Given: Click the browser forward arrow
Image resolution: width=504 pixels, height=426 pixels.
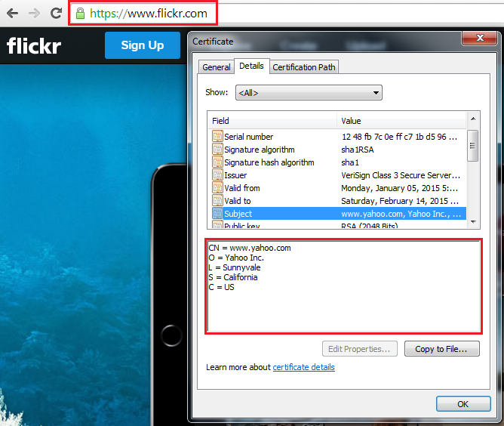Looking at the screenshot, I should point(34,14).
